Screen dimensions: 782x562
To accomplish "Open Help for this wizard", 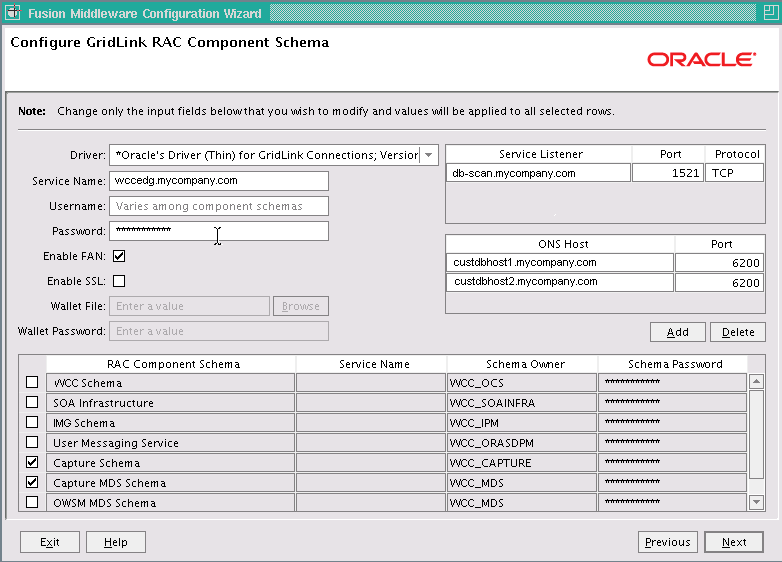I will point(116,542).
